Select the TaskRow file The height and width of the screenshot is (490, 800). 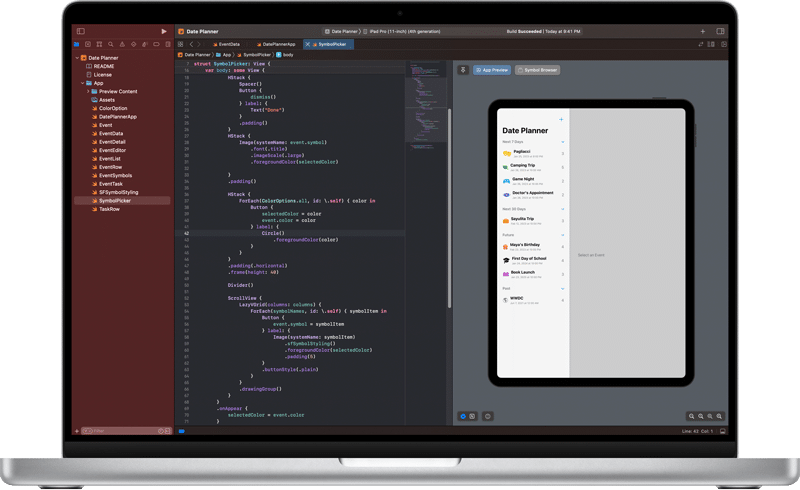(106, 209)
